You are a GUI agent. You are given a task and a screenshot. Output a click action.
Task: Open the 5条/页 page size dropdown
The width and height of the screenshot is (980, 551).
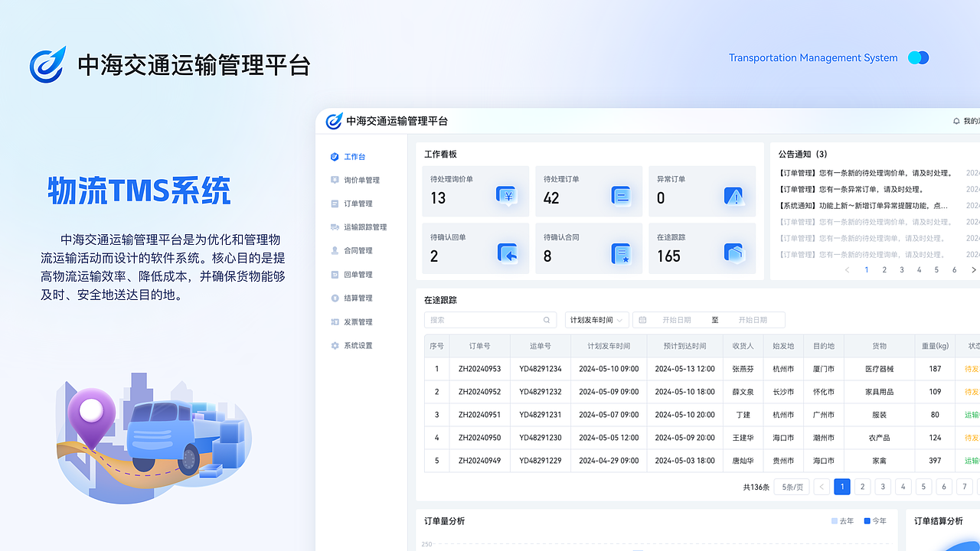(x=792, y=487)
